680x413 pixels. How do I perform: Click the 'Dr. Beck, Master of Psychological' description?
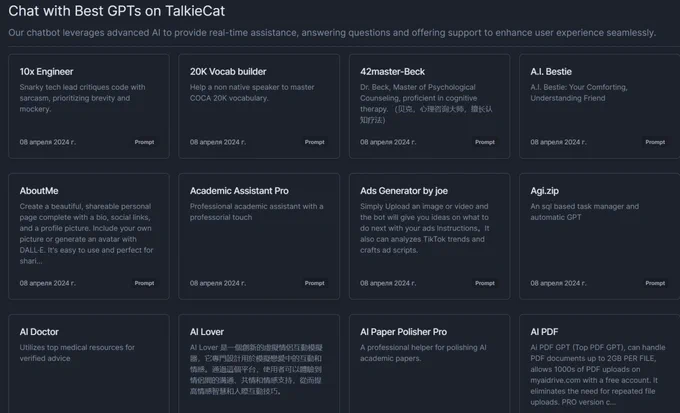coord(426,103)
